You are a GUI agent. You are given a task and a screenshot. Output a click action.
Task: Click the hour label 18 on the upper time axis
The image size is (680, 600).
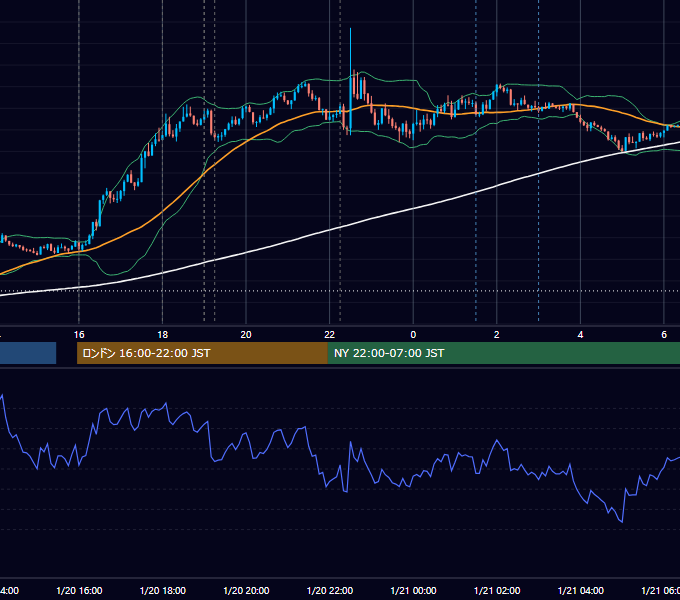point(163,335)
